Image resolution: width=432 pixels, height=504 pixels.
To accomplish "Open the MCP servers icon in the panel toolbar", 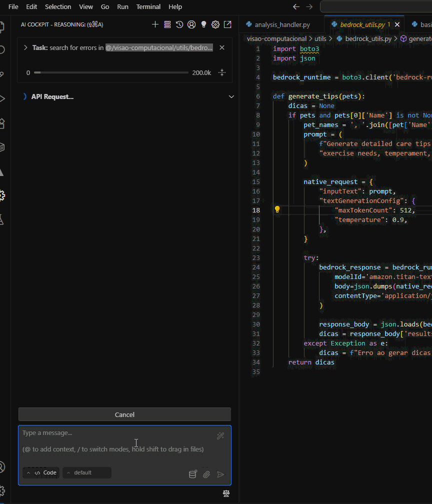I will 167,24.
